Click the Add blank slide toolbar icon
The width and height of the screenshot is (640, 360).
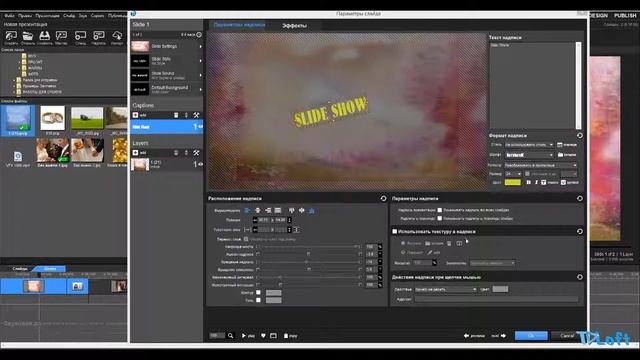[x=80, y=36]
